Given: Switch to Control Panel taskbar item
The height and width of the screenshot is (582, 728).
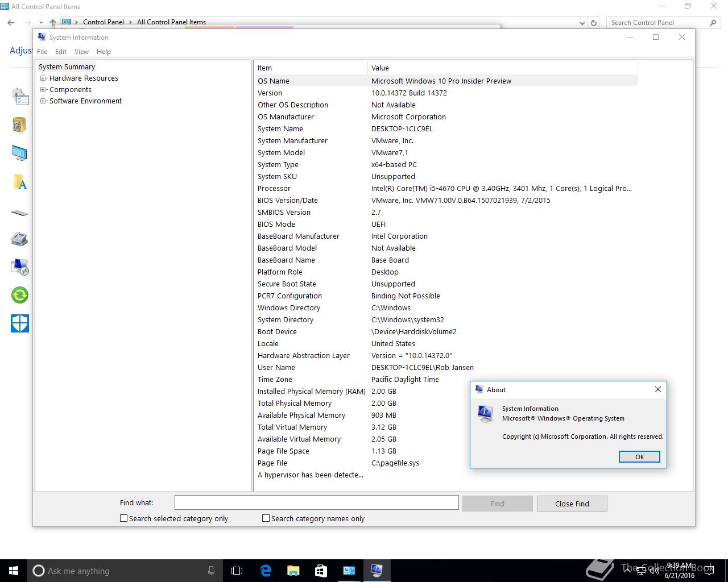Looking at the screenshot, I should [349, 571].
